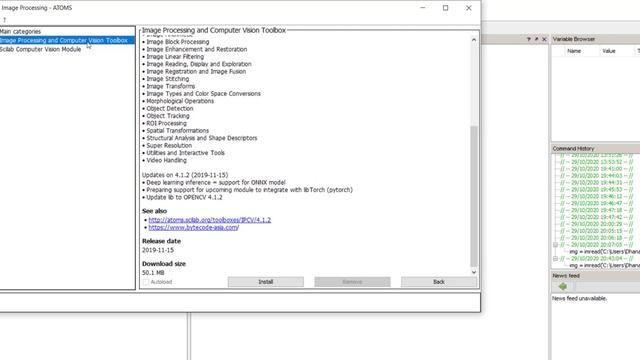Enable the Autoload checkbox

[146, 282]
